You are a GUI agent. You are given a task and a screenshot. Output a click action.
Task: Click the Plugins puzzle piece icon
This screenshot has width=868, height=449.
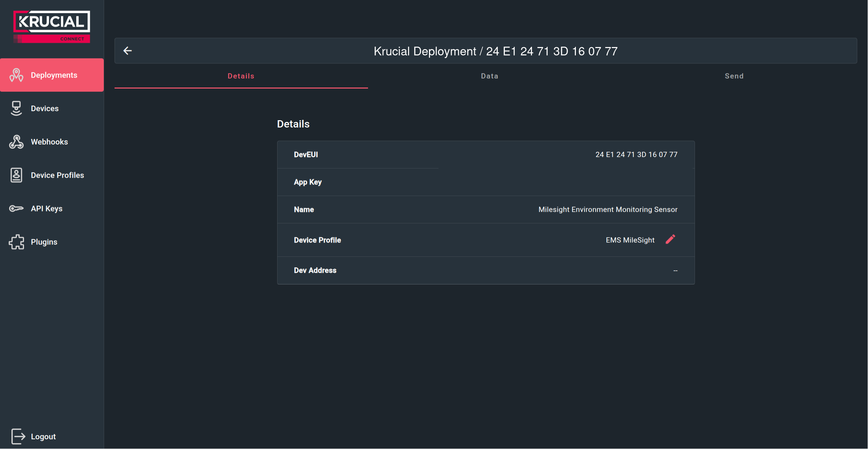click(16, 242)
